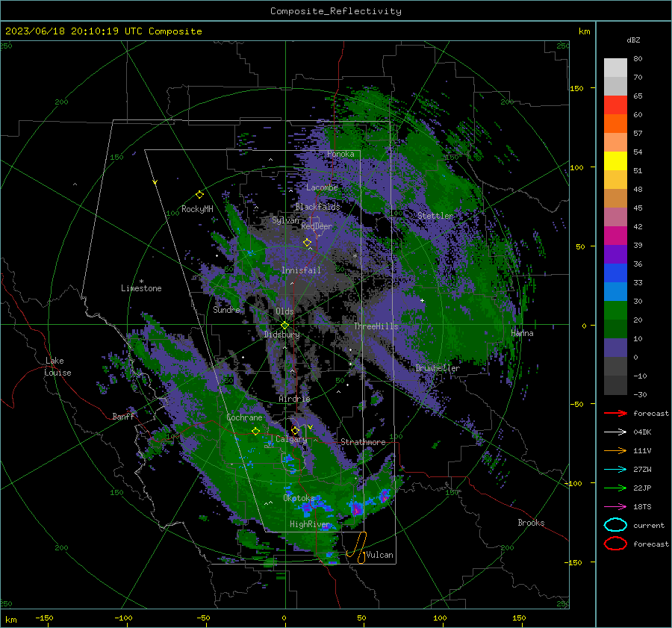The image size is (672, 628).
Task: Click the yellow 54 dBZ legend swatch
Action: [615, 161]
